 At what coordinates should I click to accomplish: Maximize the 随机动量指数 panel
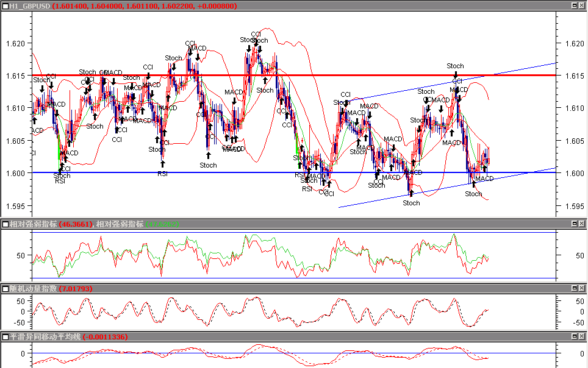575,288
